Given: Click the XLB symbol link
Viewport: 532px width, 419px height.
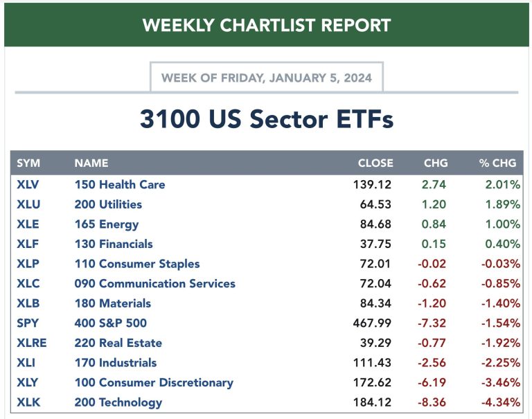Looking at the screenshot, I should click(28, 303).
